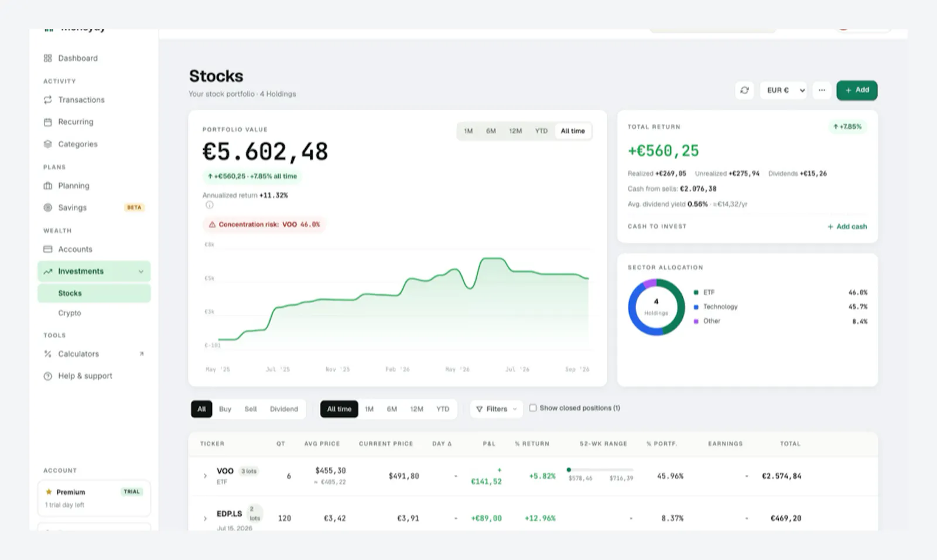The height and width of the screenshot is (560, 937).
Task: Expand the VOO row chevron
Action: (205, 476)
